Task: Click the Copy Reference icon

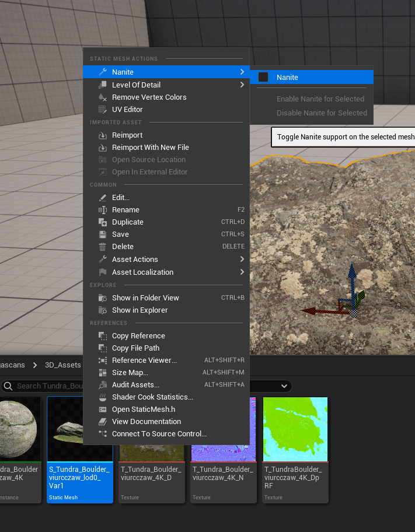Action: tap(103, 336)
